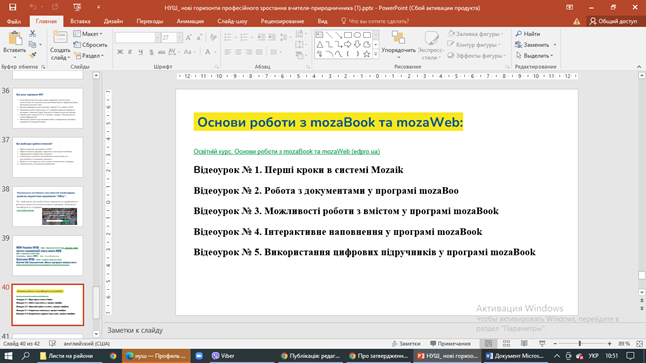Collapse the ribbon with the chevron
This screenshot has width=646, height=363.
[x=639, y=66]
